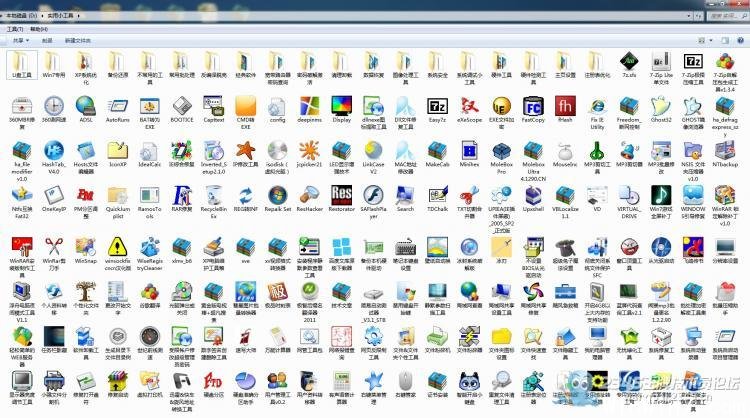Select the MiniHex icon
The image size is (750, 418).
point(469,151)
